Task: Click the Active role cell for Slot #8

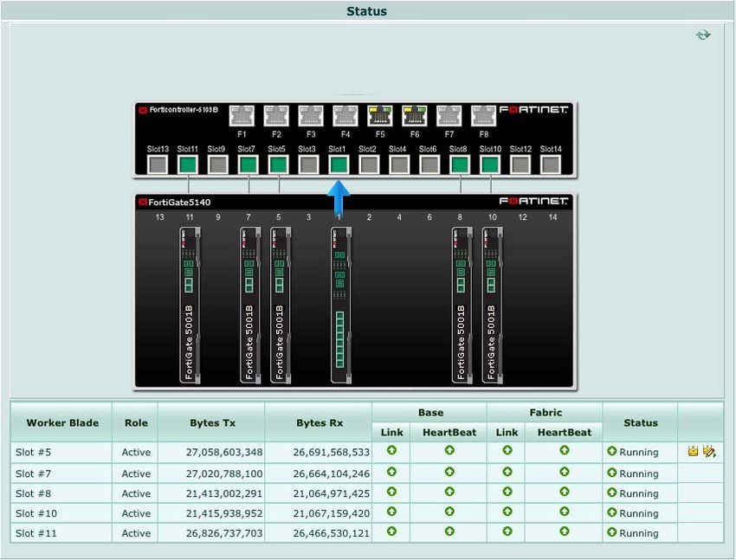Action: pyautogui.click(x=136, y=493)
